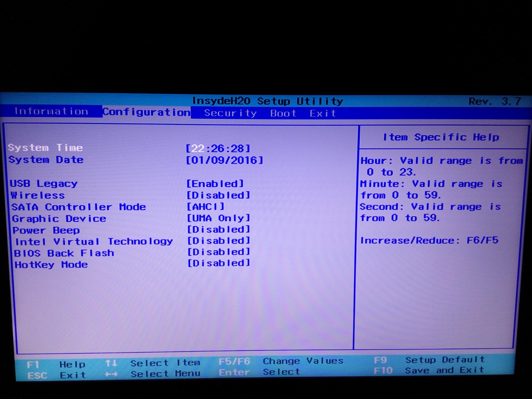
Task: Toggle HotKey Mode Disabled value
Action: (218, 263)
